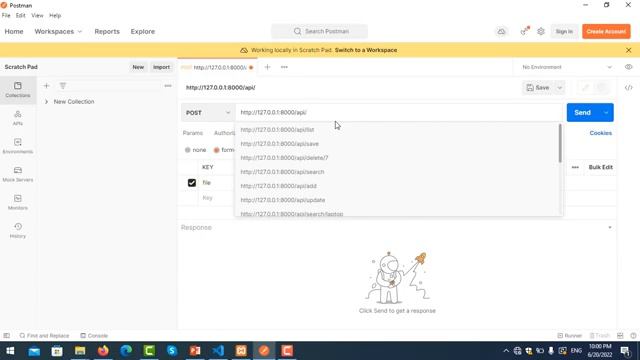Viewport: 640px width, 360px height.
Task: Open the View menu
Action: pos(37,16)
